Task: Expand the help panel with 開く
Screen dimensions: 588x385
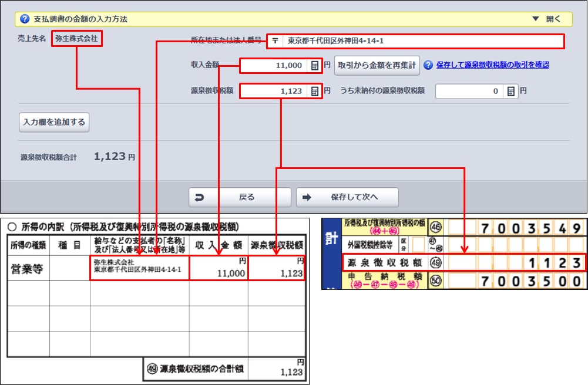Action: [547, 19]
